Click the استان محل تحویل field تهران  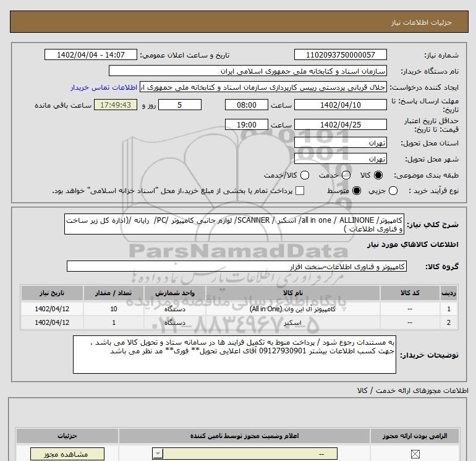point(340,143)
